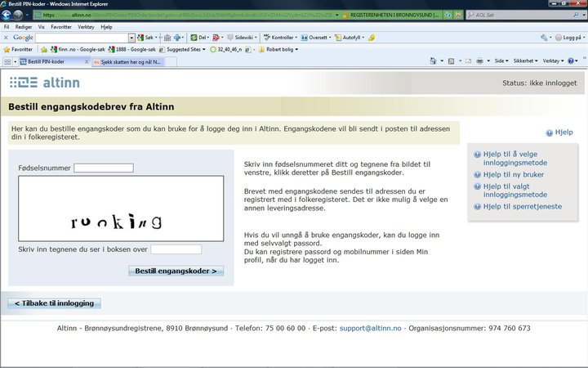The height and width of the screenshot is (368, 588).
Task: Open the Google toolbar Del share button
Action: click(198, 38)
